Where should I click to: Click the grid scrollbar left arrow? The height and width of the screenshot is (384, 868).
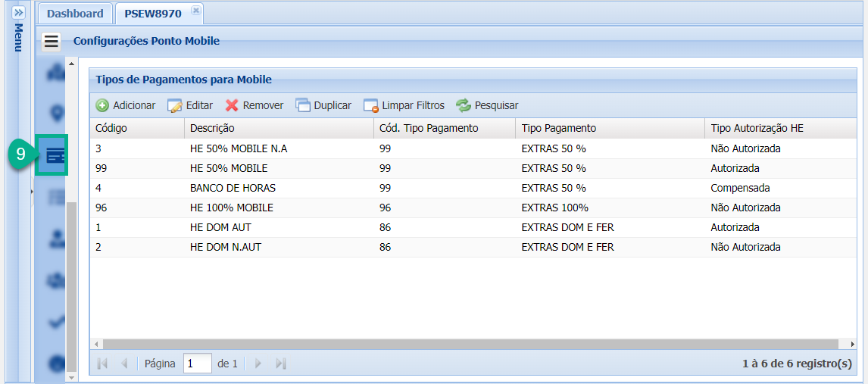tap(95, 344)
